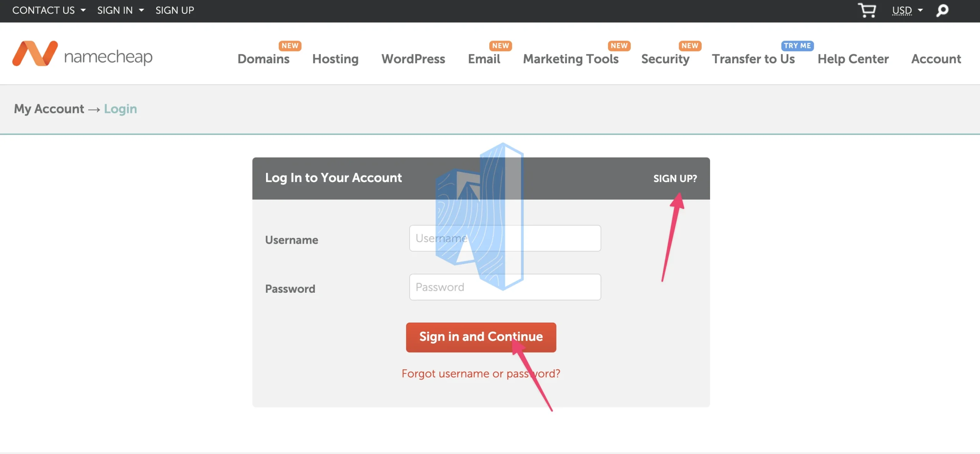Click the Password input field

point(505,287)
